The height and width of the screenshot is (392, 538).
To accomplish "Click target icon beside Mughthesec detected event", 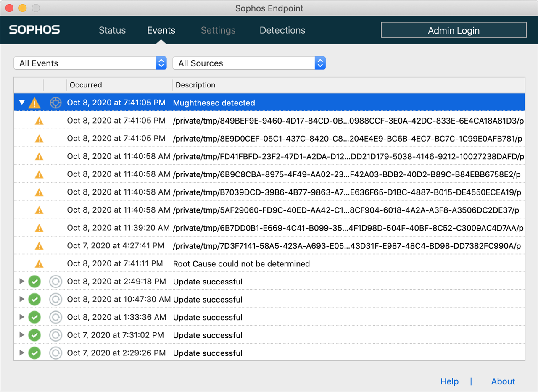I will pyautogui.click(x=55, y=103).
